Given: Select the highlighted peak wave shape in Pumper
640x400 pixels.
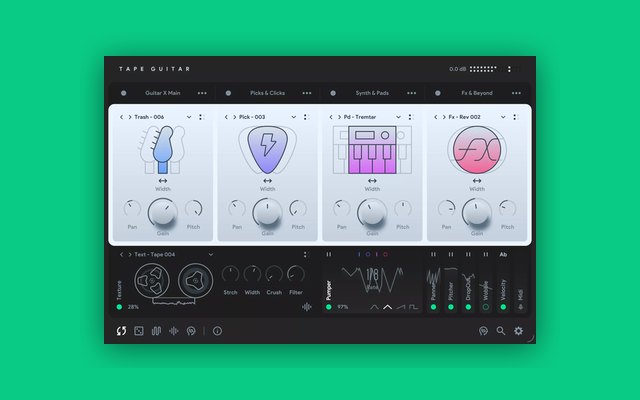Looking at the screenshot, I should [387, 307].
